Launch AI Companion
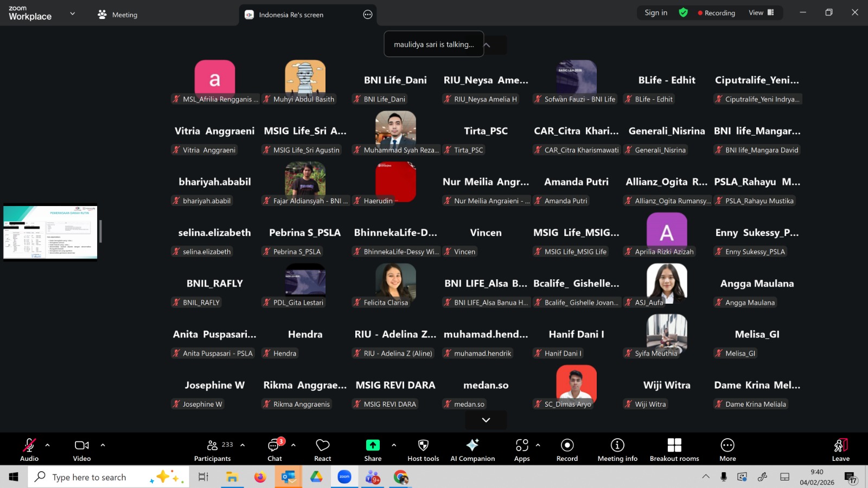Viewport: 868px width, 488px height. pyautogui.click(x=473, y=450)
